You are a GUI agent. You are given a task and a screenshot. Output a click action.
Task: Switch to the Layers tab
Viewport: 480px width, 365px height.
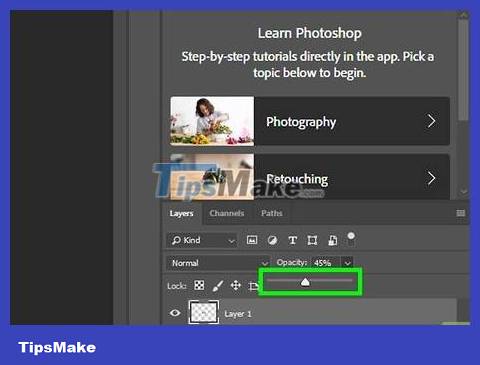(x=181, y=213)
